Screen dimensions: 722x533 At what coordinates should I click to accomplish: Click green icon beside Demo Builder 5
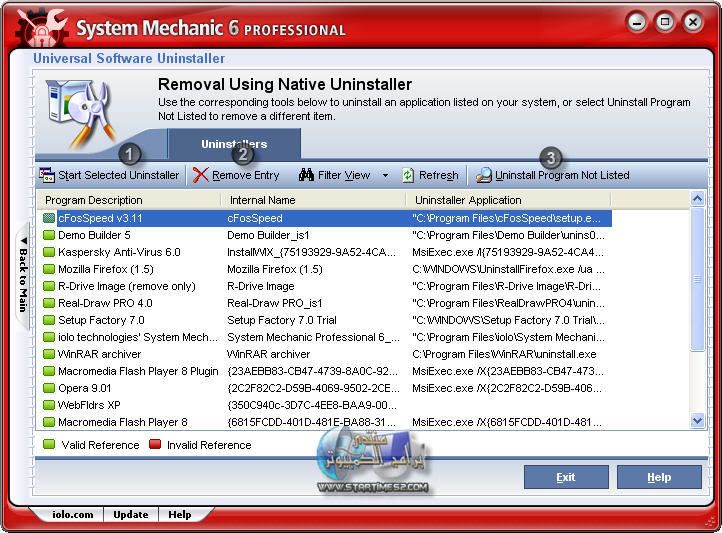click(x=49, y=235)
